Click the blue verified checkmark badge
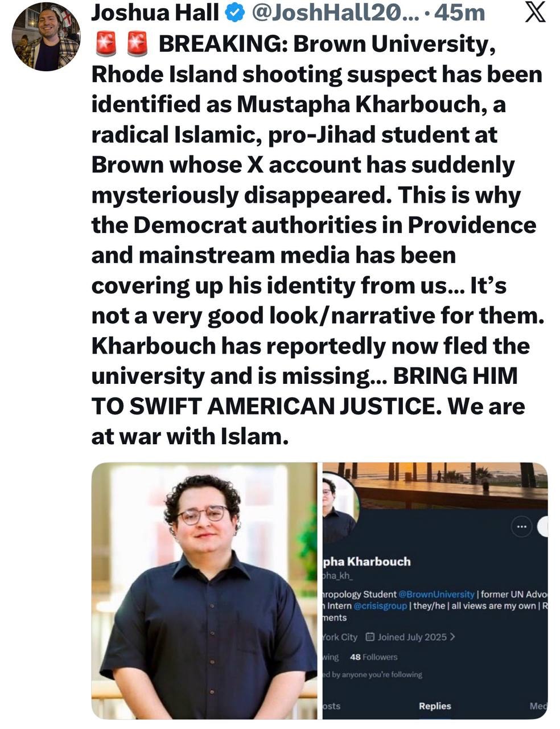 coord(235,13)
